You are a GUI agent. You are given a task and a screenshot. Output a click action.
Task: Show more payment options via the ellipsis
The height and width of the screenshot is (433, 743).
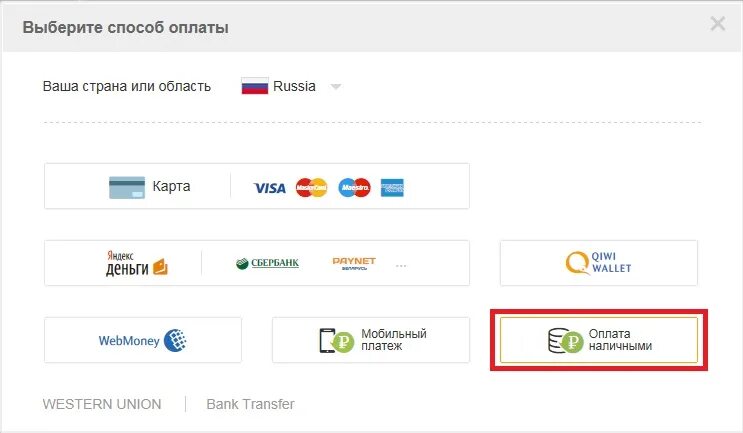[401, 266]
